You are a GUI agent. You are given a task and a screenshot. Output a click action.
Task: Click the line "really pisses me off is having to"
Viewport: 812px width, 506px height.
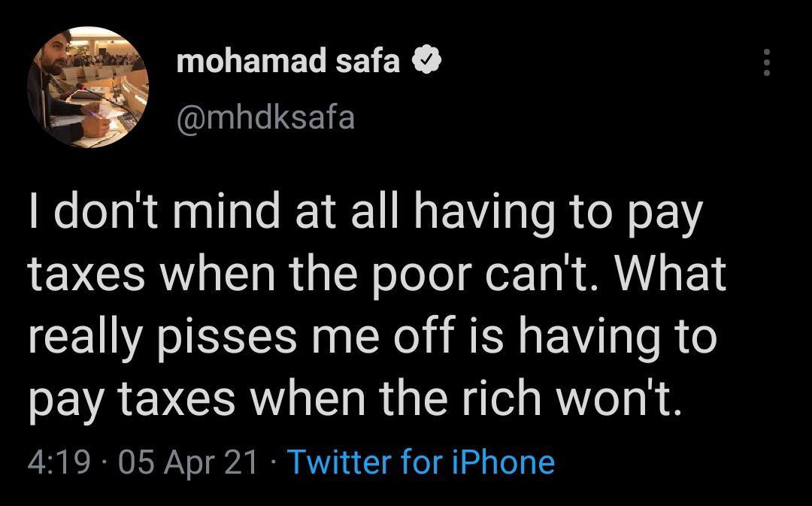click(372, 336)
